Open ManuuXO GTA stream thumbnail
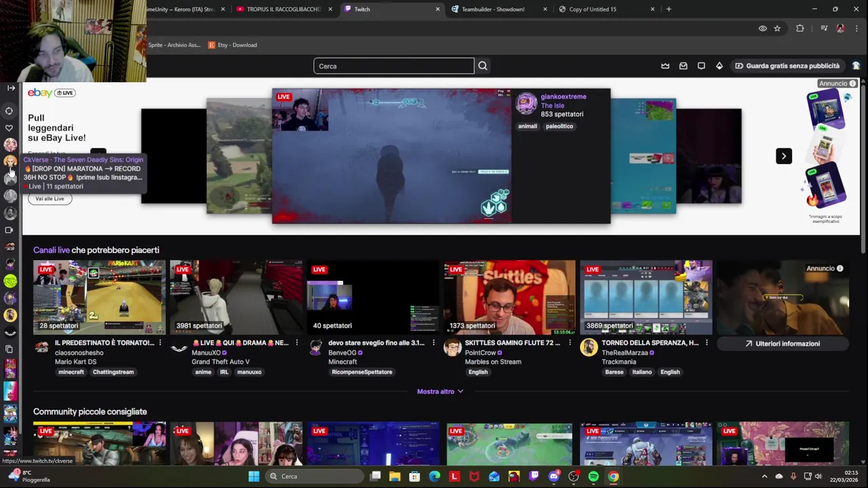Viewport: 868px width, 488px height. click(x=236, y=298)
